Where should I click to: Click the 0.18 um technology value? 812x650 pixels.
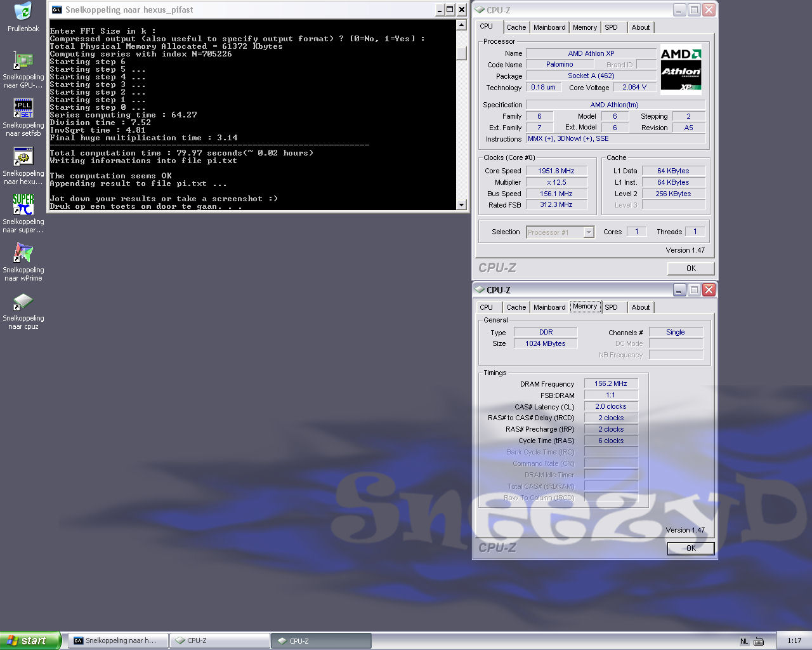coord(543,87)
